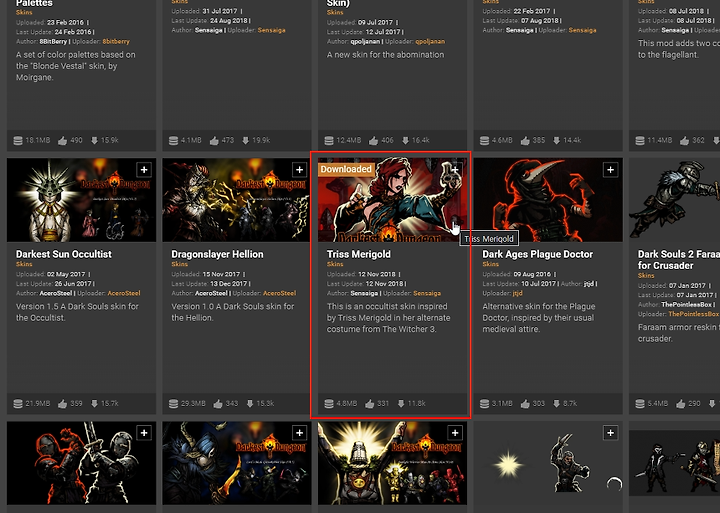Click the Downloaded badge on Triss Merigold
Image resolution: width=720 pixels, height=513 pixels.
(346, 169)
